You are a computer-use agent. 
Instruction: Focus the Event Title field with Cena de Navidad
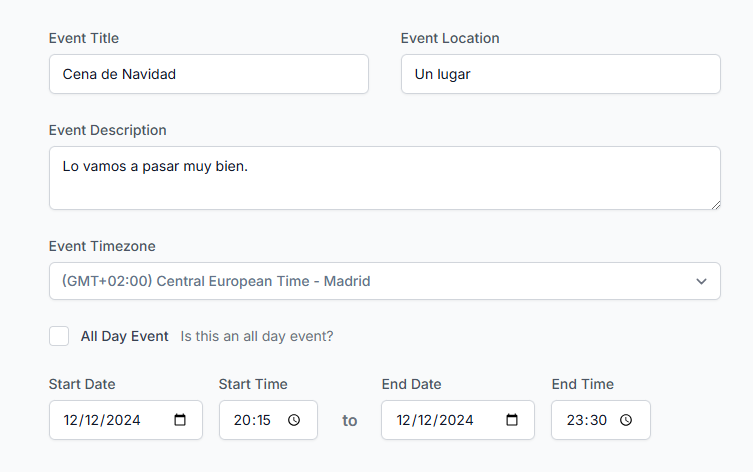click(x=208, y=74)
